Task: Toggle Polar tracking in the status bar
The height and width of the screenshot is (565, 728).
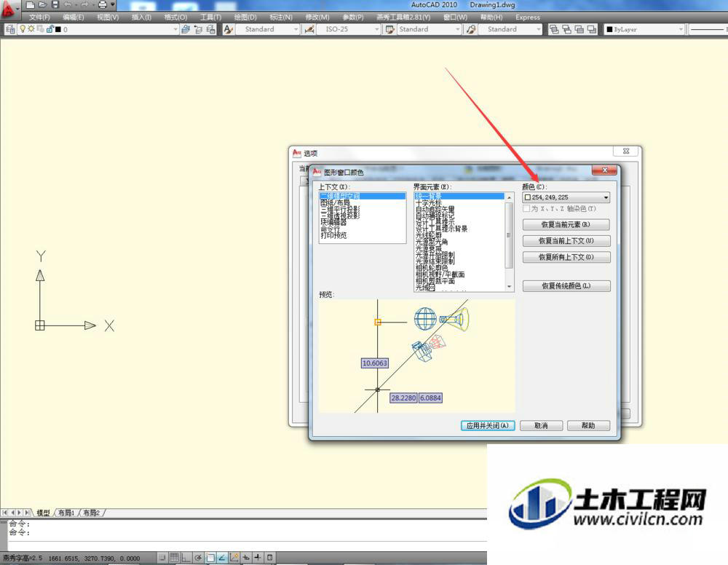Action: click(x=198, y=558)
